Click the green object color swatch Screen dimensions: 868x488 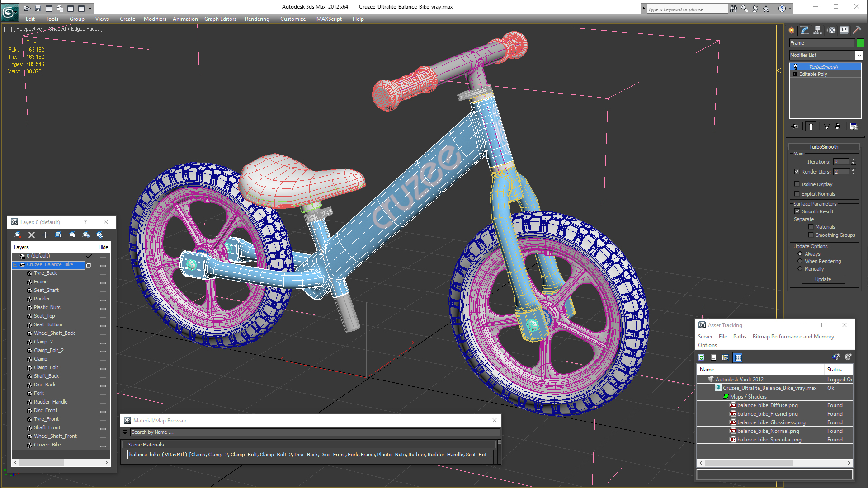860,43
